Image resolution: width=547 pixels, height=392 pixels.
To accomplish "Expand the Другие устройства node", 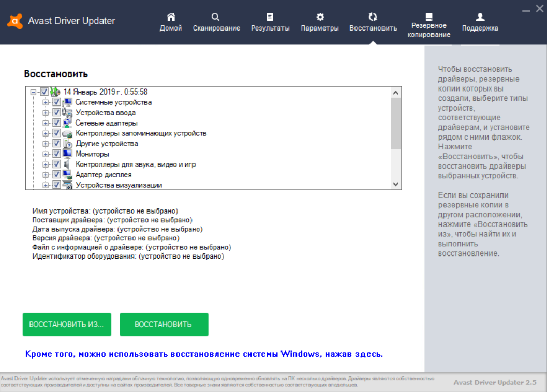I will (x=46, y=144).
